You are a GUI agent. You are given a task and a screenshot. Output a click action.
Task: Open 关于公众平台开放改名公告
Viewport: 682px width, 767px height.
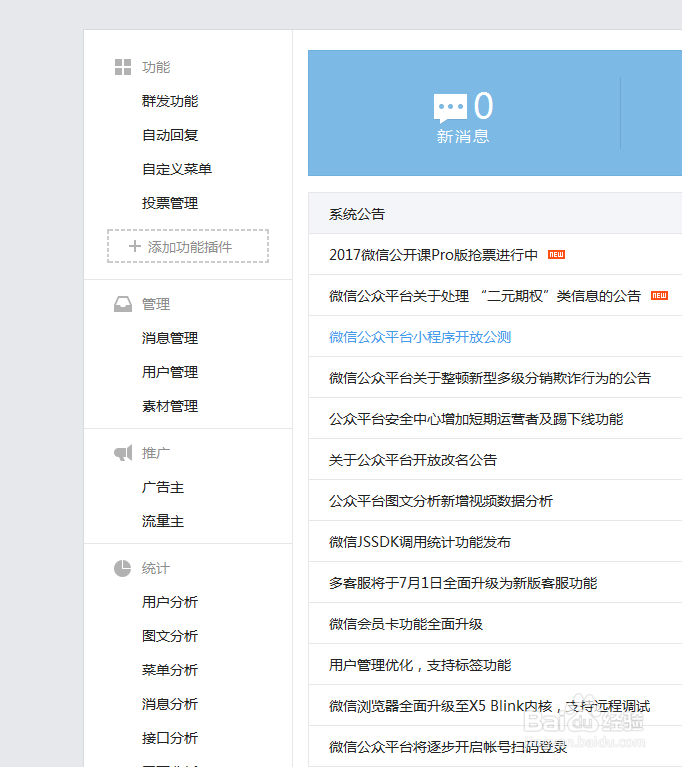coord(413,460)
